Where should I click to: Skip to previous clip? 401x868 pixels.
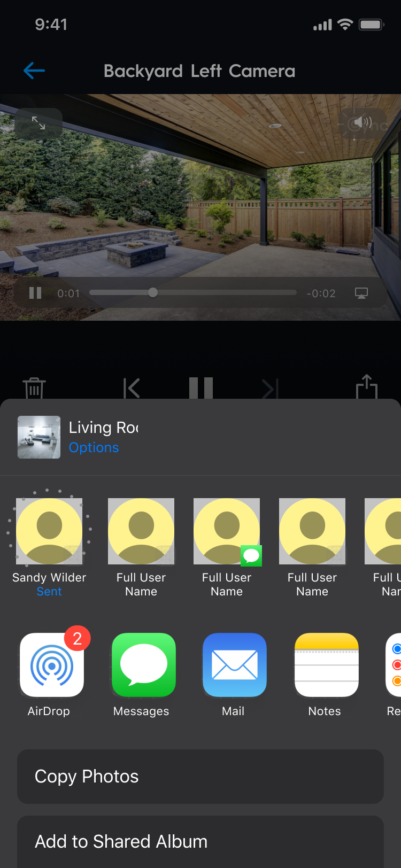(x=132, y=388)
